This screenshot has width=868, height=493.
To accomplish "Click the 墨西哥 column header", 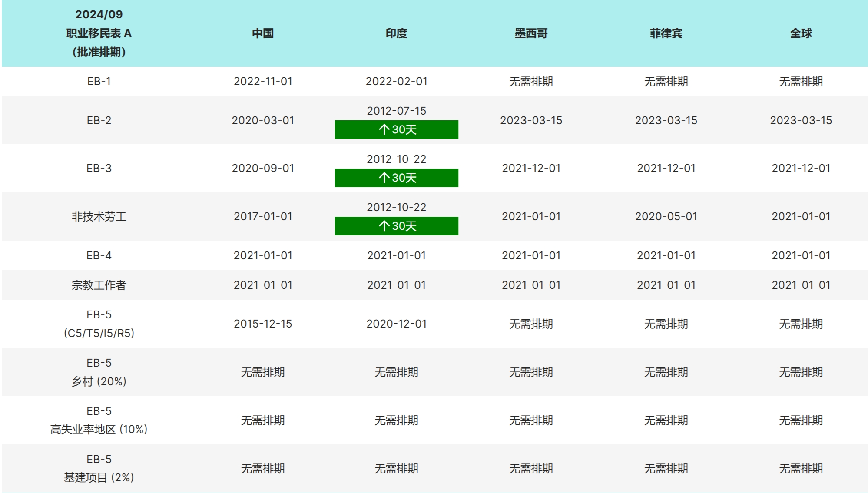I will point(531,33).
